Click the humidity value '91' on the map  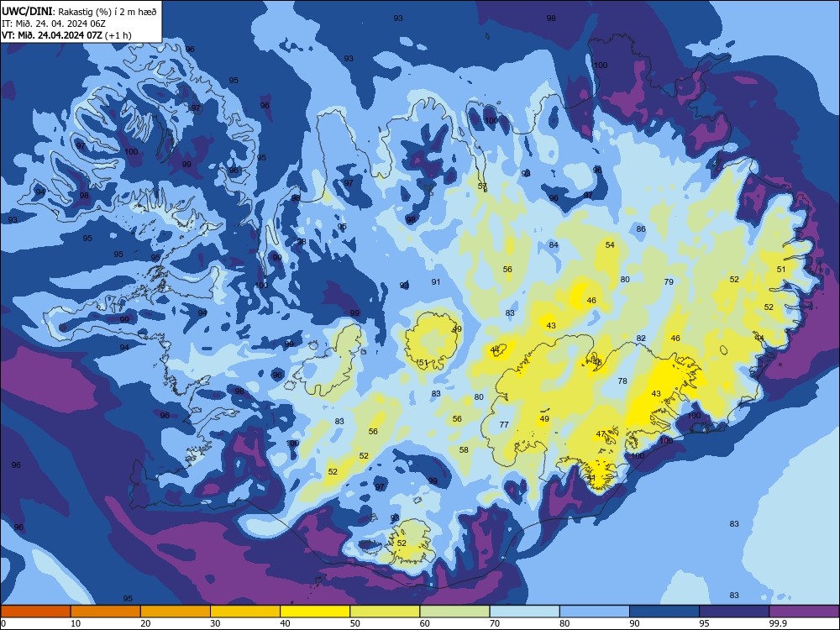435,281
